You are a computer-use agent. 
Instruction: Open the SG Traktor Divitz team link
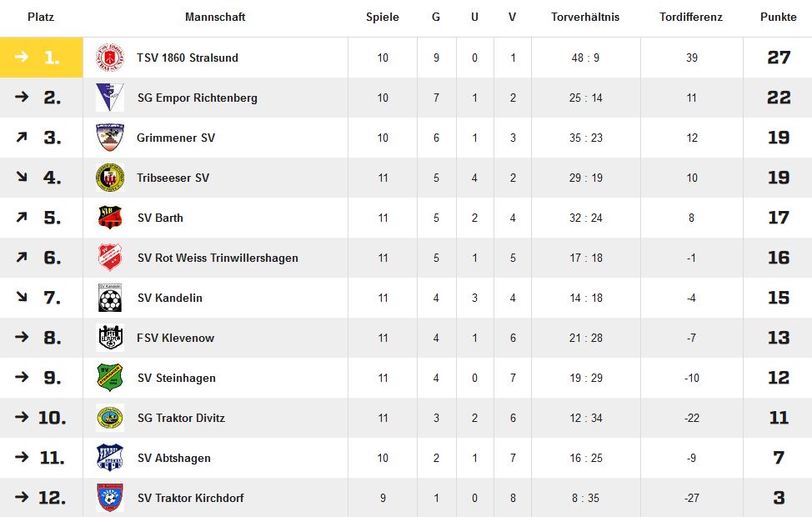tap(181, 418)
